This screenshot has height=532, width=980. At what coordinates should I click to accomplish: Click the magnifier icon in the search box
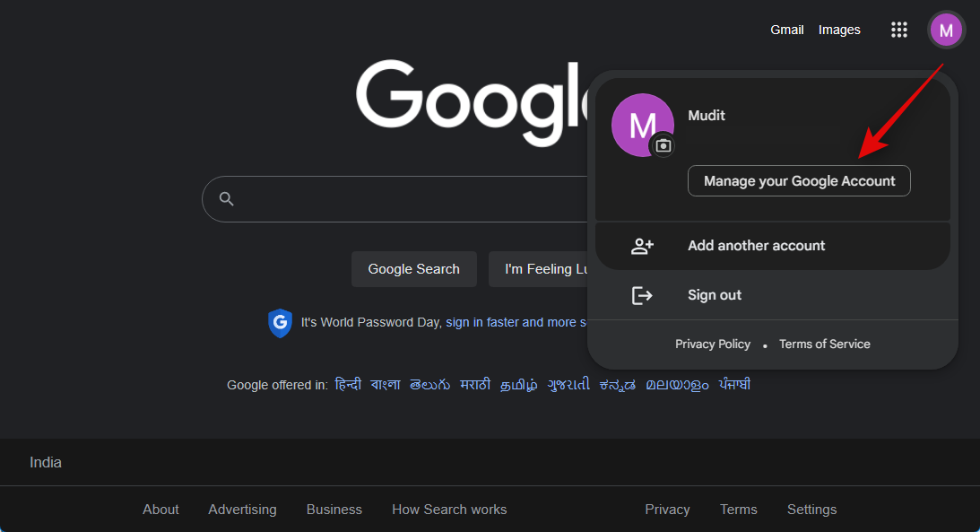226,199
